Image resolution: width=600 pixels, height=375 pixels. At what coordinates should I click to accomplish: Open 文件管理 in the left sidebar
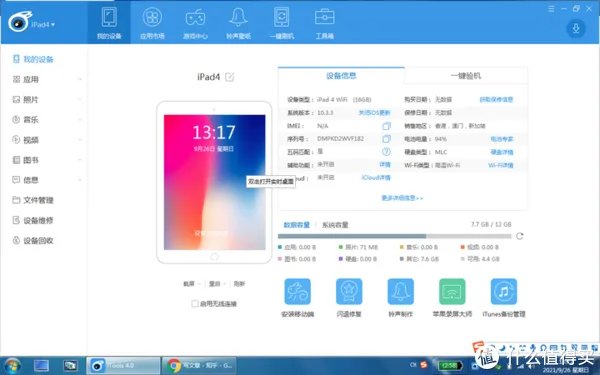33,200
